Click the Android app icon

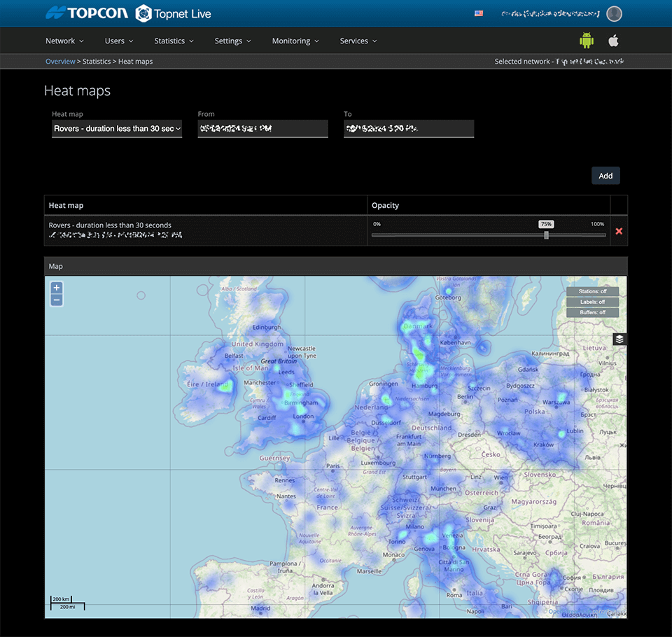click(x=586, y=41)
